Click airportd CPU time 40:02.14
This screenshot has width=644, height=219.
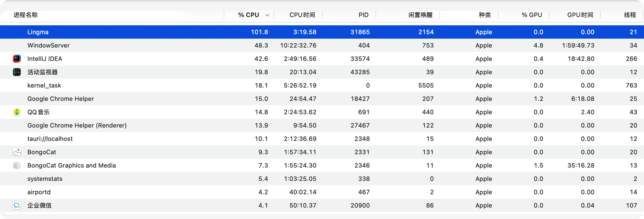pos(303,192)
